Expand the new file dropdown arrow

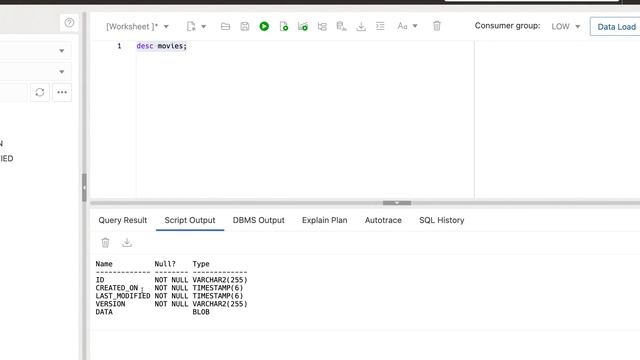tap(204, 27)
